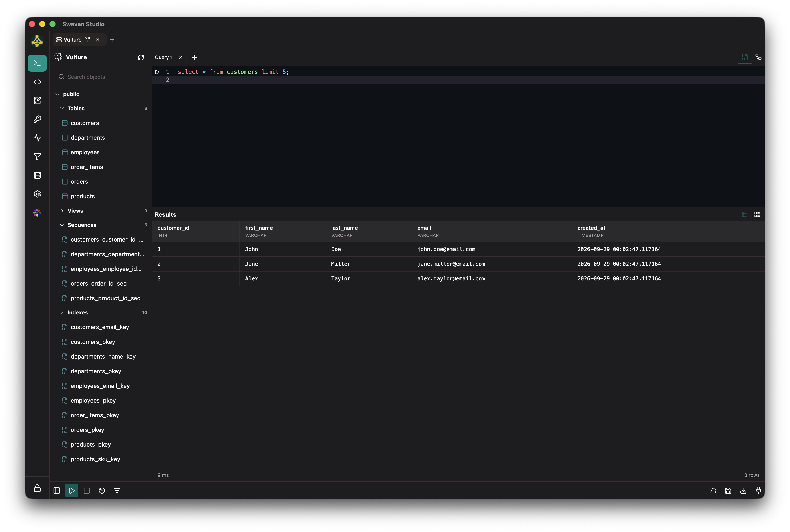
Task: Close the Query 1 tab
Action: 181,57
